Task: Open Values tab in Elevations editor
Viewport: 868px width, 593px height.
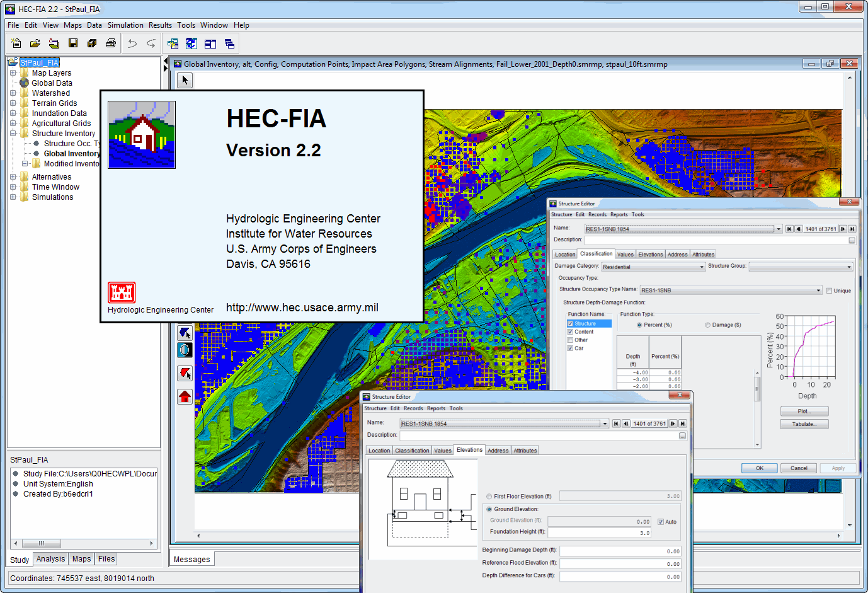Action: tap(443, 451)
